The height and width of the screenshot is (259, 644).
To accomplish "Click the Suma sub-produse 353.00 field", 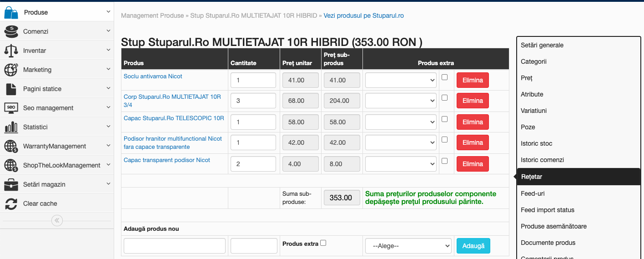I will [342, 198].
